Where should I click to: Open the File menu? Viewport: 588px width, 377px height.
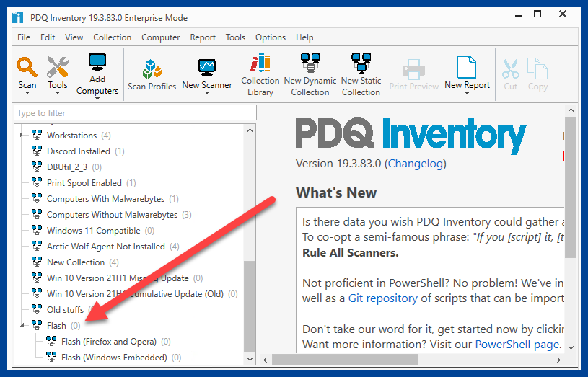pyautogui.click(x=24, y=37)
